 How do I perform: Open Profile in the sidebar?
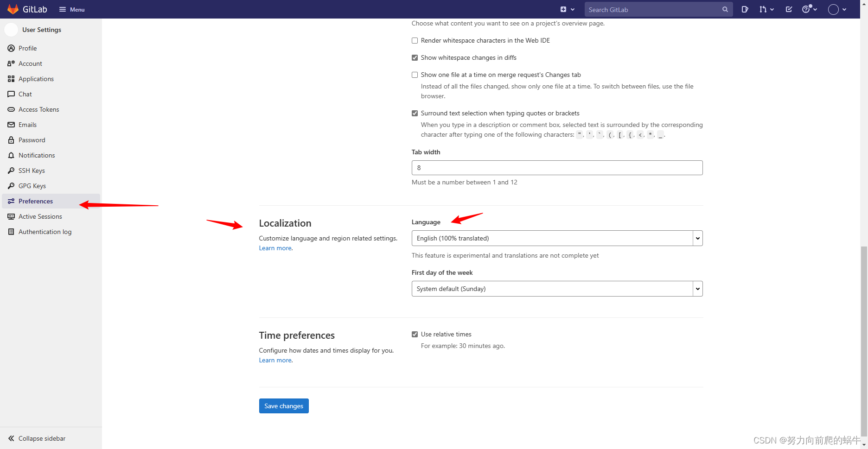pyautogui.click(x=51, y=48)
